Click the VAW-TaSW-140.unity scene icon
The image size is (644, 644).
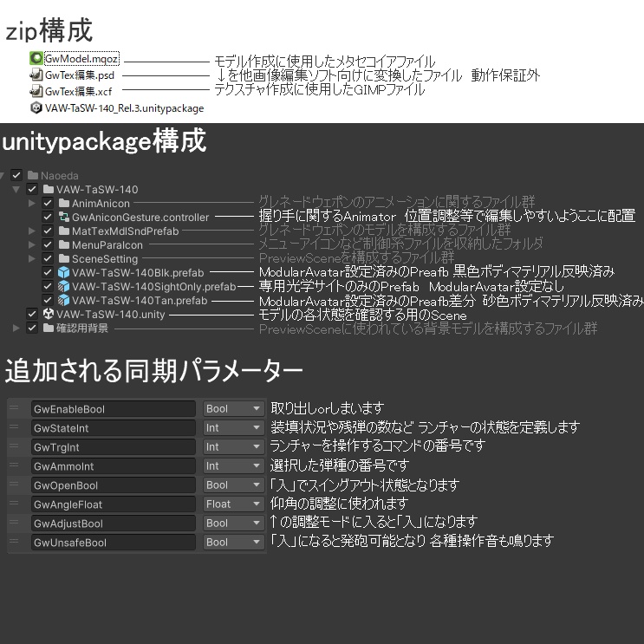click(x=49, y=314)
